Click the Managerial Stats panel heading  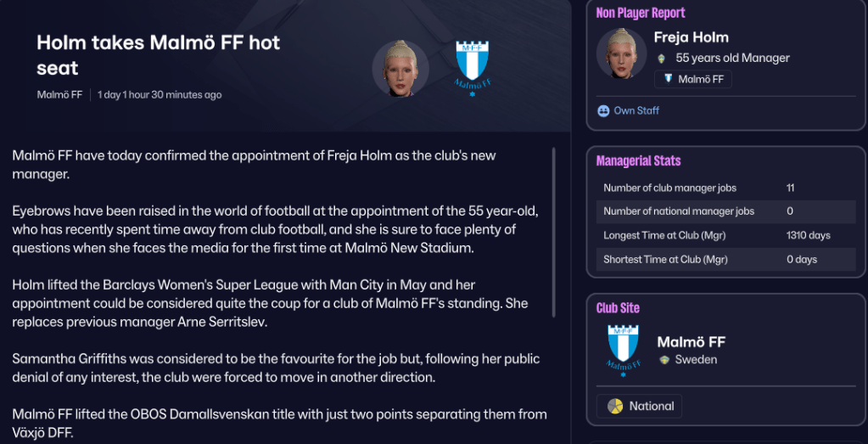pyautogui.click(x=638, y=160)
